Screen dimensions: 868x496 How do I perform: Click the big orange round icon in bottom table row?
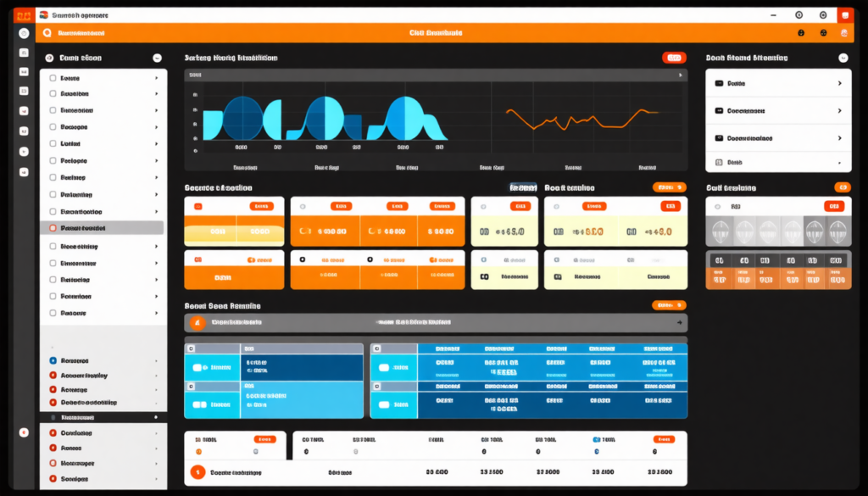[x=198, y=472]
